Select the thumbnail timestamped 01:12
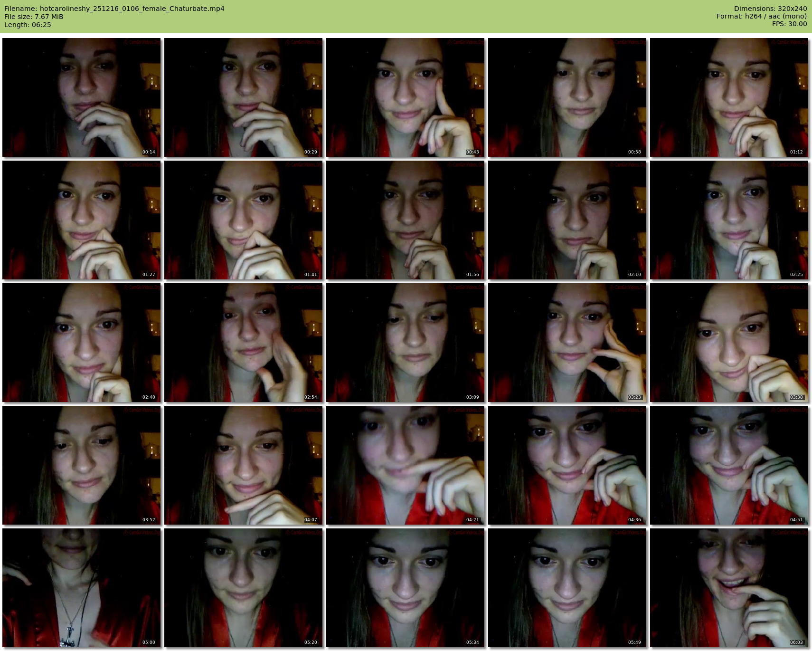812x651 pixels. [729, 97]
